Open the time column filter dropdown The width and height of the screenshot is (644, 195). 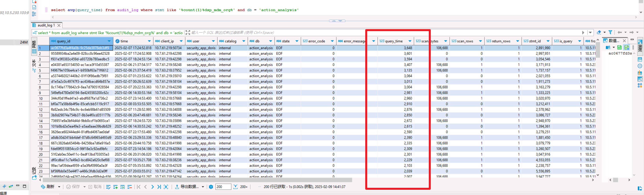149,41
